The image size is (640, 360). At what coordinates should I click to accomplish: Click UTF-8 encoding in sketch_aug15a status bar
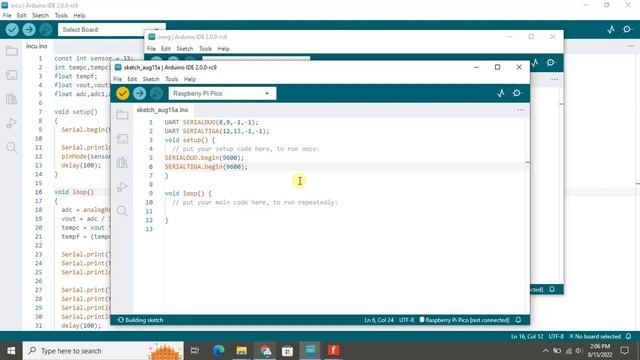pyautogui.click(x=407, y=320)
